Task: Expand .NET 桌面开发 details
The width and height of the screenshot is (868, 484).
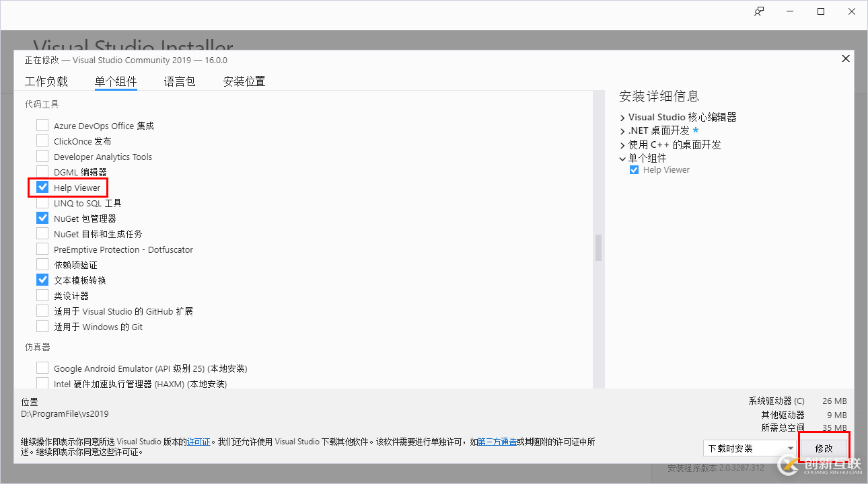Action: point(622,131)
